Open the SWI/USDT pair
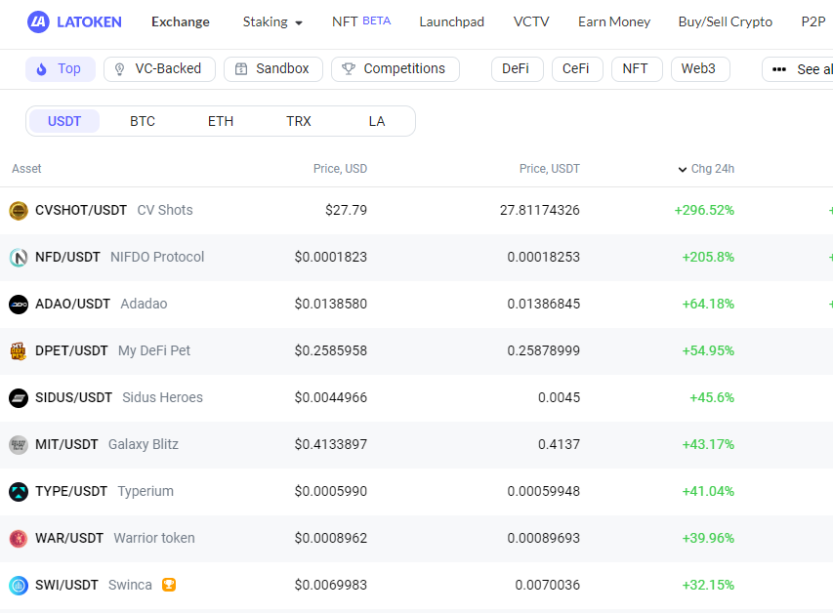The width and height of the screenshot is (833, 613). [66, 585]
